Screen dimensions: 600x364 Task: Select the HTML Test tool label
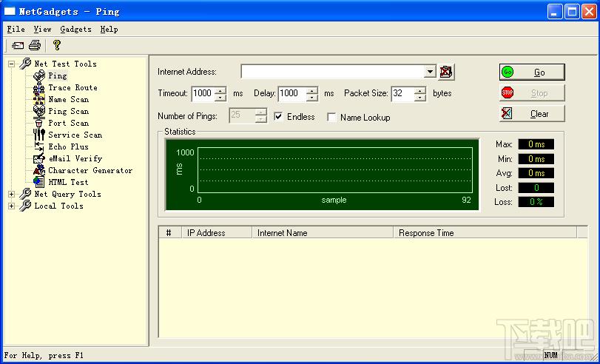pyautogui.click(x=68, y=182)
